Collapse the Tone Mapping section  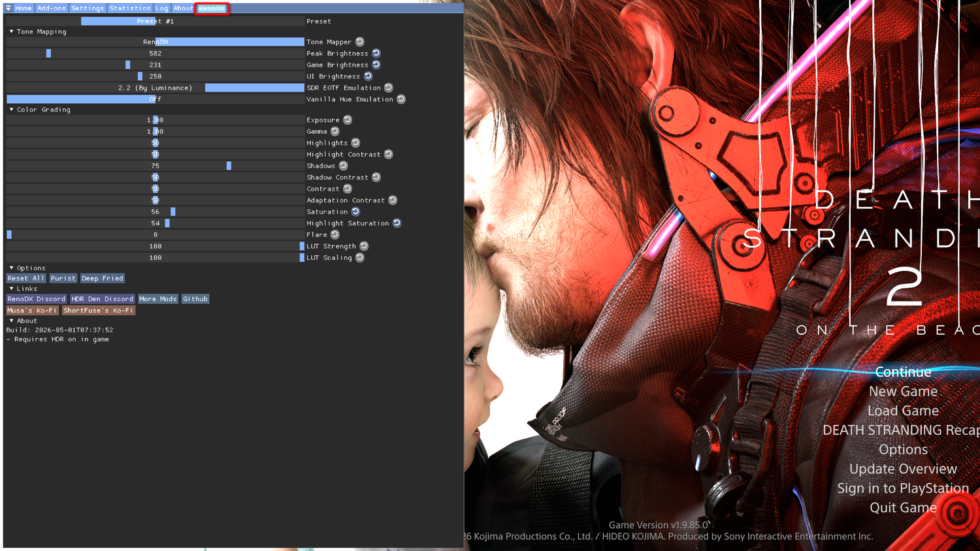point(11,31)
